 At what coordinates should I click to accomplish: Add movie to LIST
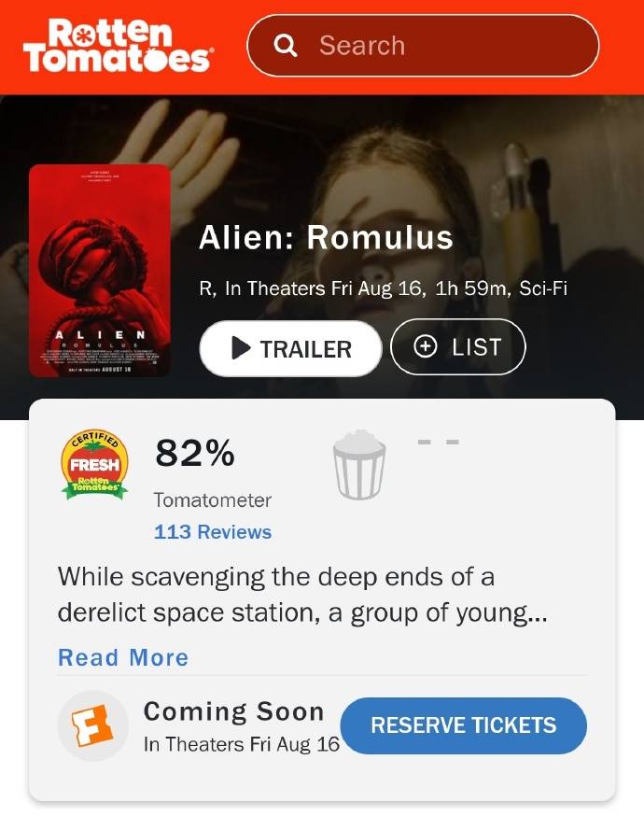(457, 347)
